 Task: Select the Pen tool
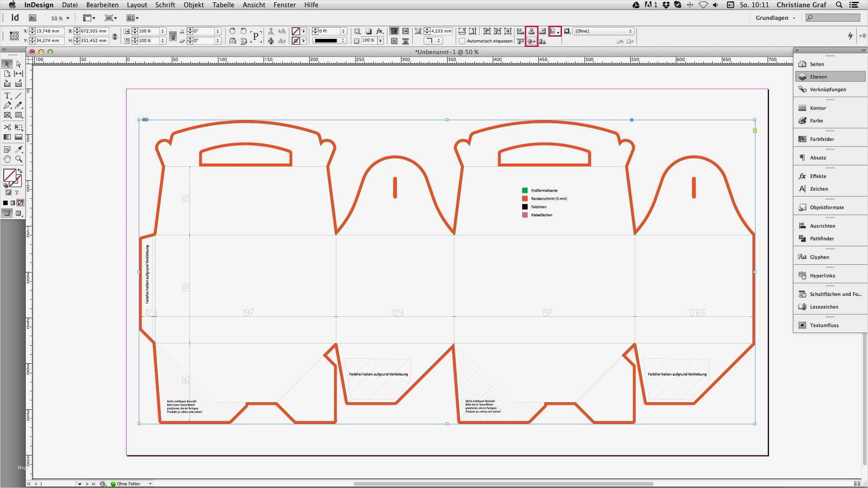coord(7,105)
